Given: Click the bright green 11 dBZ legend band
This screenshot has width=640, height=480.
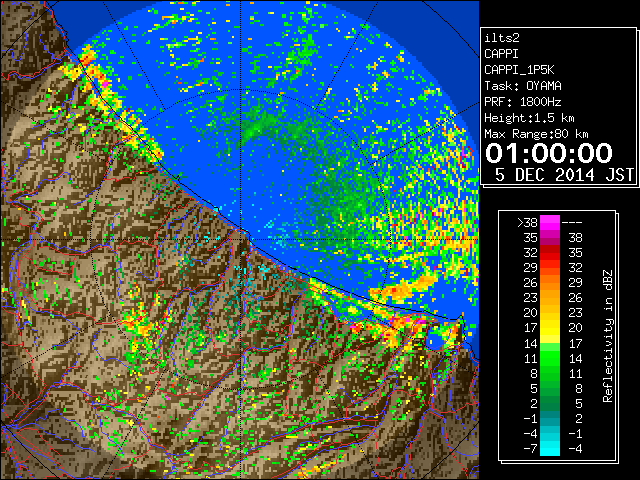Looking at the screenshot, I should [550, 358].
